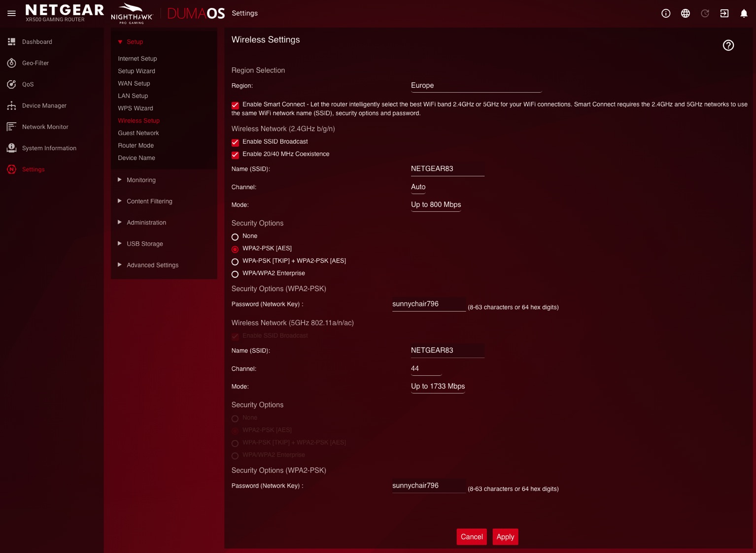Open the help question mark icon
Viewport: 756px width, 553px height.
pyautogui.click(x=728, y=45)
